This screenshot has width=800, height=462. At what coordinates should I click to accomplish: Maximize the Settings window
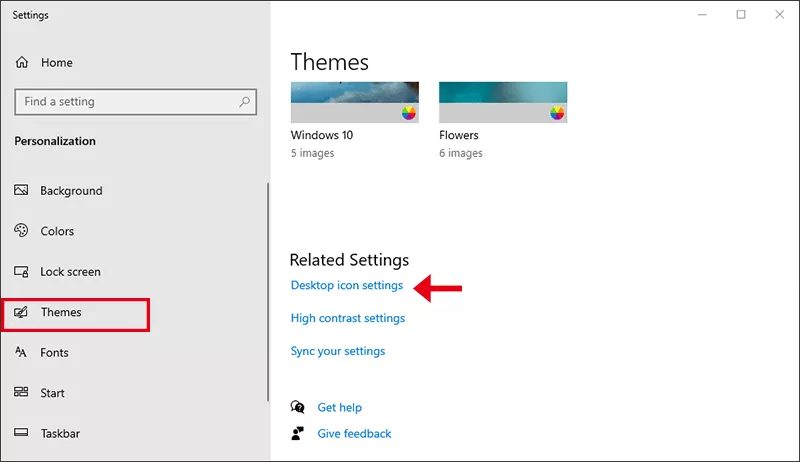pyautogui.click(x=741, y=15)
